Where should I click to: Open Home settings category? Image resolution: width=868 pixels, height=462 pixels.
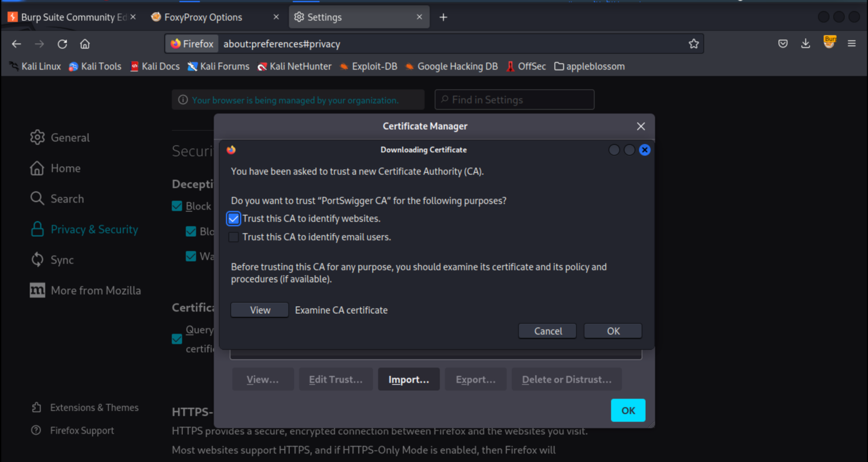(56, 168)
